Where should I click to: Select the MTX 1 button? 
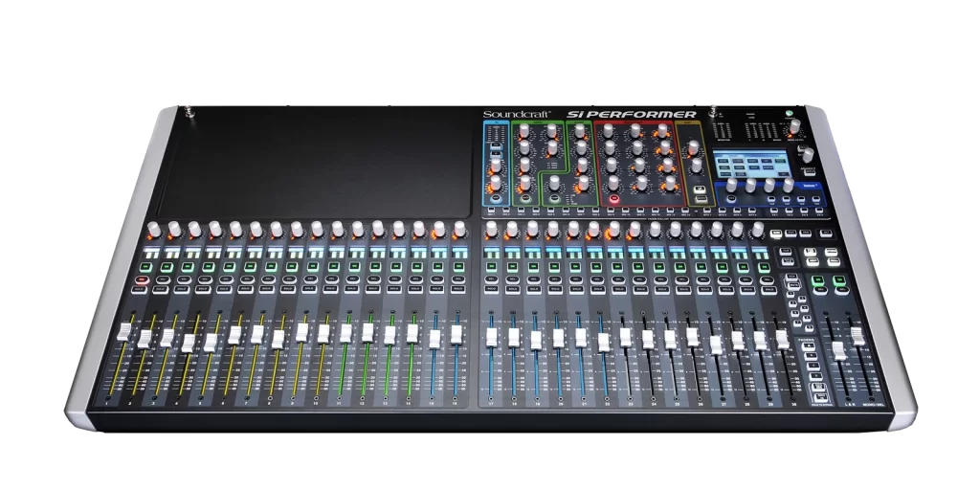707,211
